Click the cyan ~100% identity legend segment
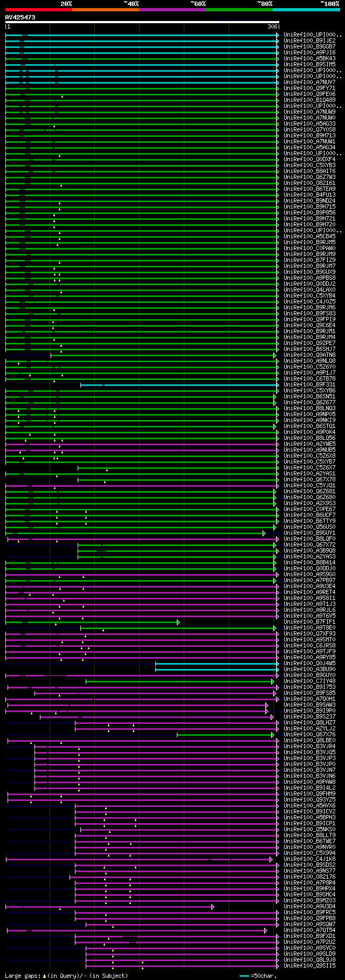This screenshot has height=980, width=345. click(x=306, y=10)
